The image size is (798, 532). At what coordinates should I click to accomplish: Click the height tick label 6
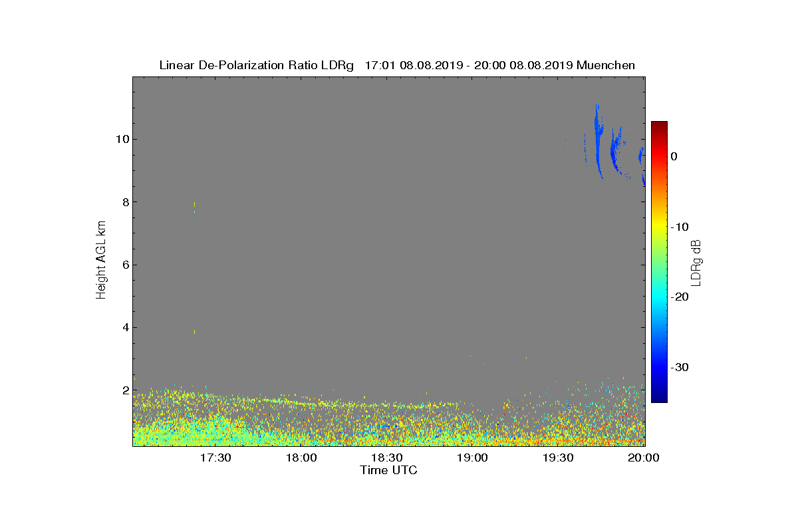pos(124,265)
